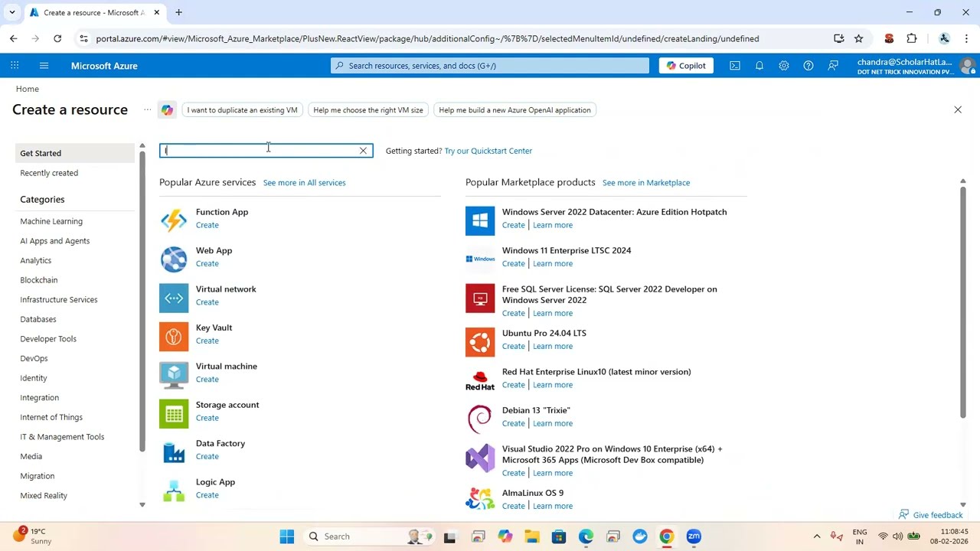Image resolution: width=980 pixels, height=551 pixels.
Task: Show hidden system tray icons
Action: (817, 536)
